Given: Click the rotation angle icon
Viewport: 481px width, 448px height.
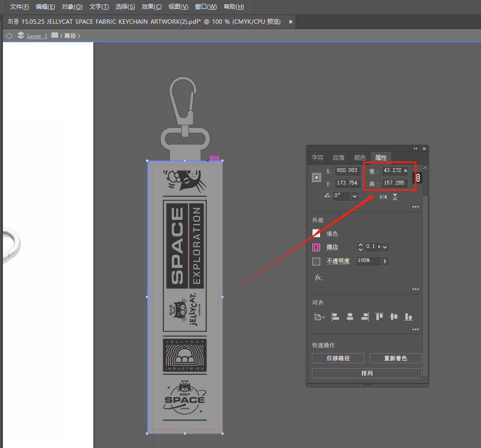Looking at the screenshot, I should click(x=327, y=195).
